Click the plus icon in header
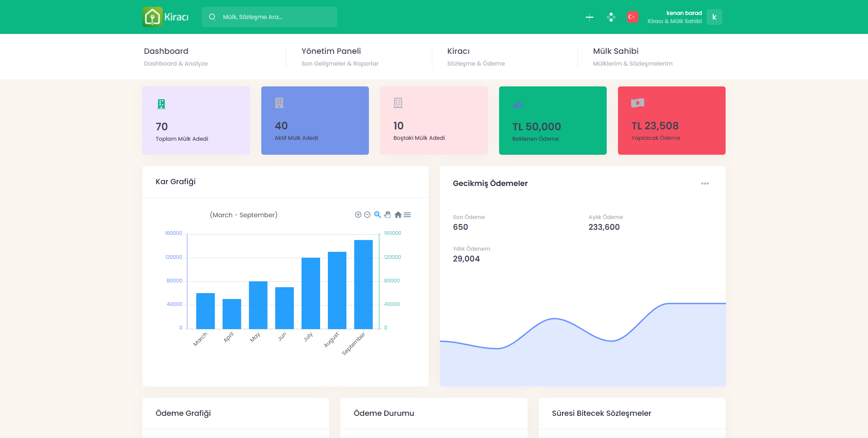The image size is (868, 438). (x=589, y=17)
